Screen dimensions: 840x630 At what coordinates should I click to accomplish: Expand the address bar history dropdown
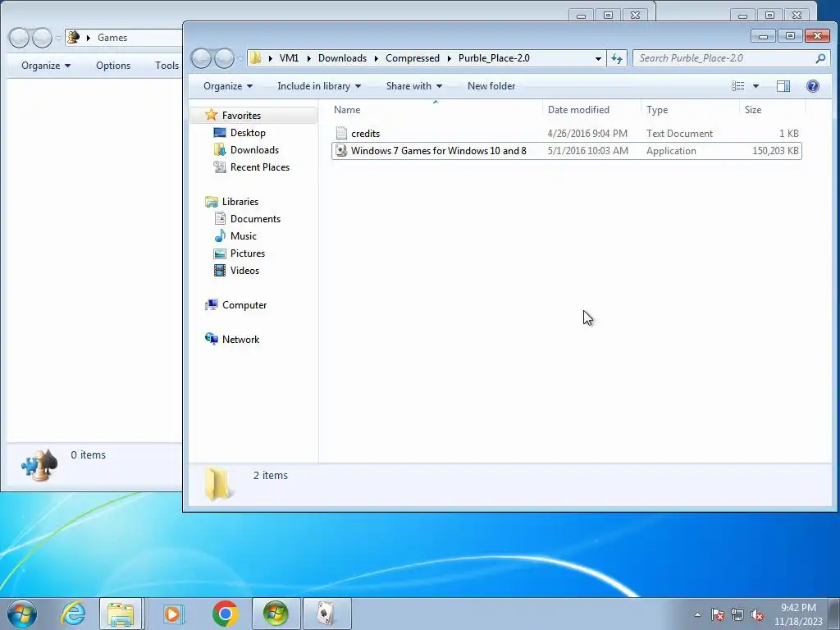point(598,58)
